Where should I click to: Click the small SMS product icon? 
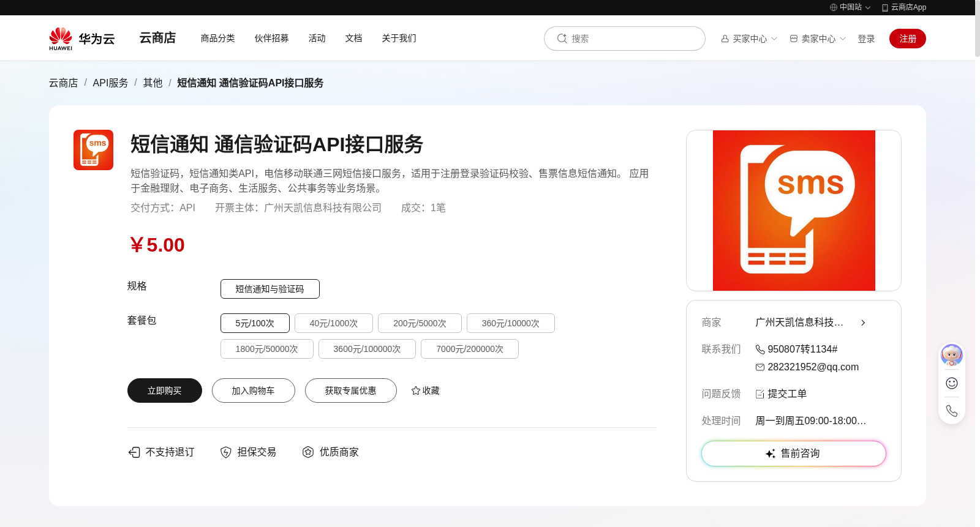pyautogui.click(x=93, y=150)
